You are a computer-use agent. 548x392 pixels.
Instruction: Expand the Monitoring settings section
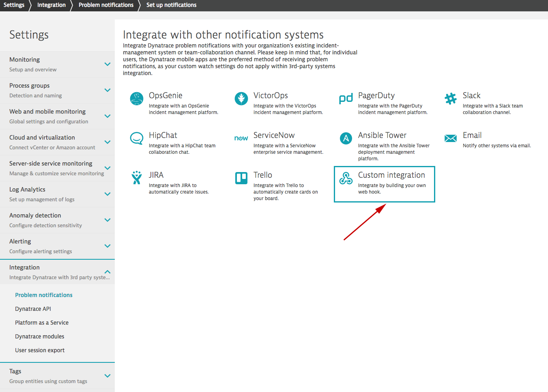point(107,64)
